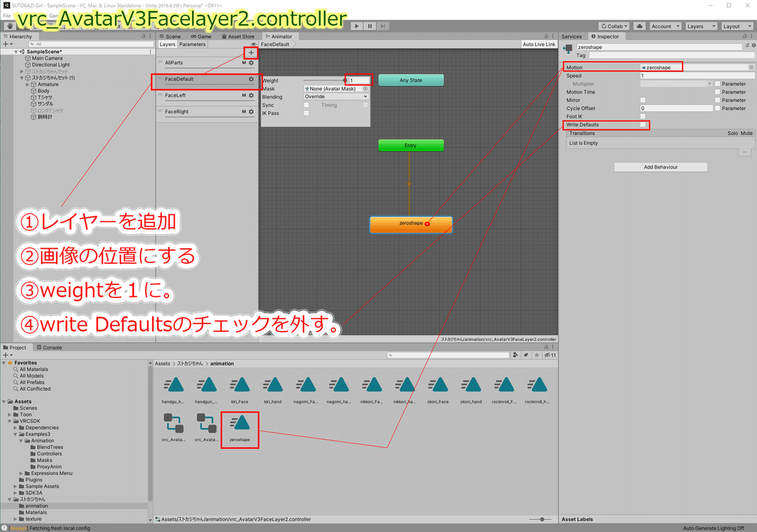Select the kiri_Face animation clip
The image size is (757, 532).
click(x=239, y=389)
